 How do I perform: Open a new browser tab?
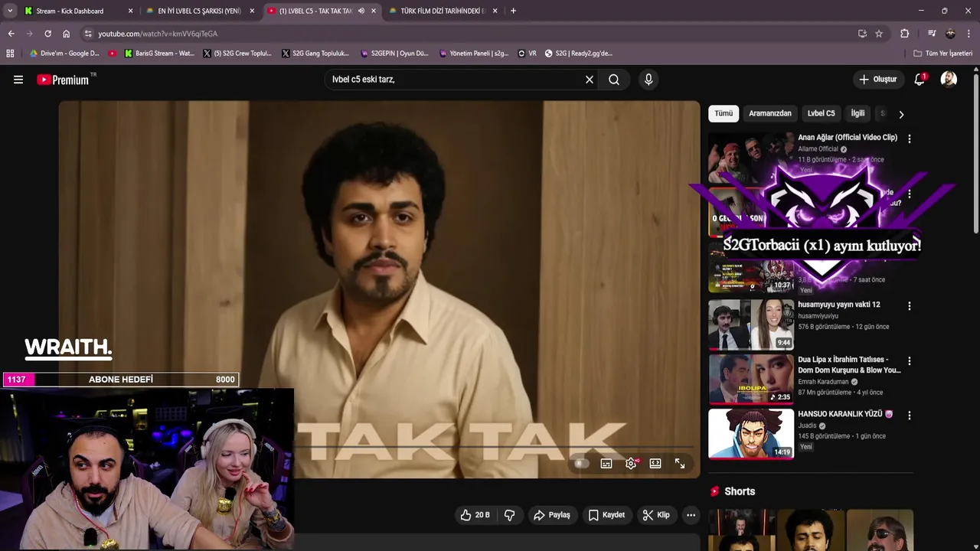click(513, 11)
